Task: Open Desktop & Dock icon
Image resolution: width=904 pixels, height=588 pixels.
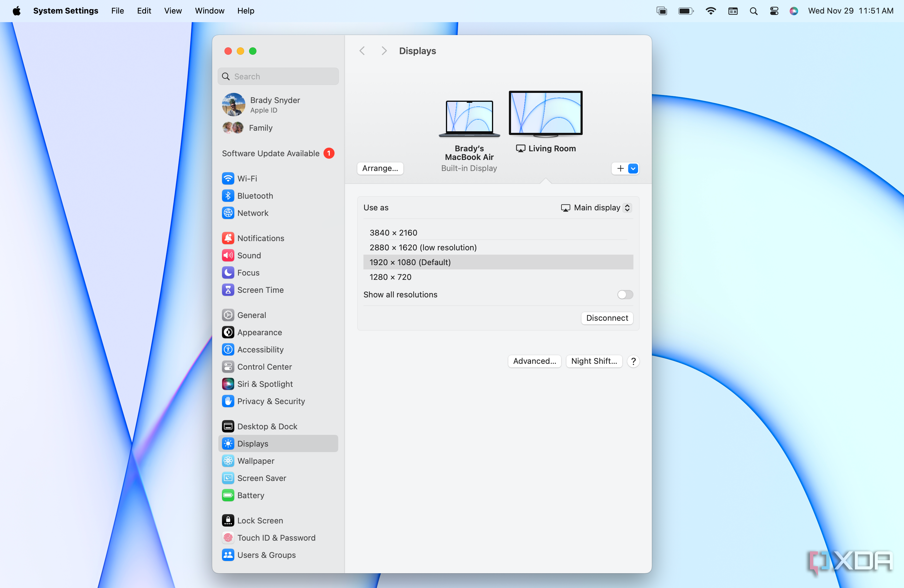Action: 228,426
